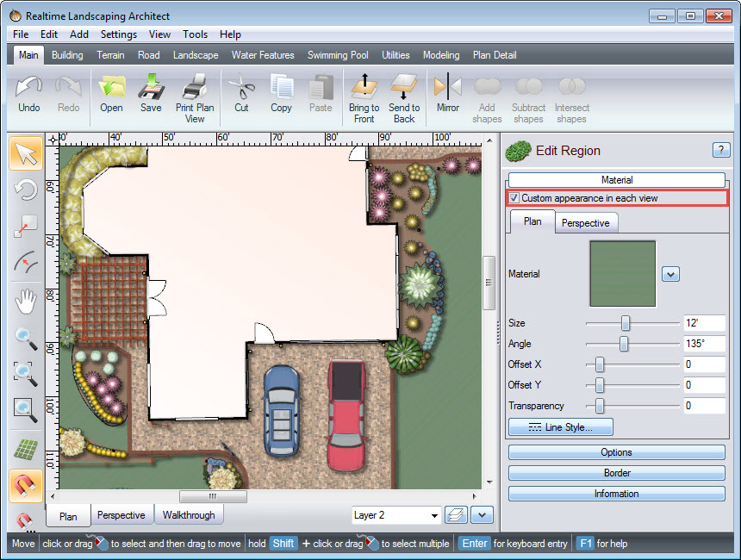The height and width of the screenshot is (560, 741).
Task: Switch to the Swimming Pool tab
Action: [338, 55]
